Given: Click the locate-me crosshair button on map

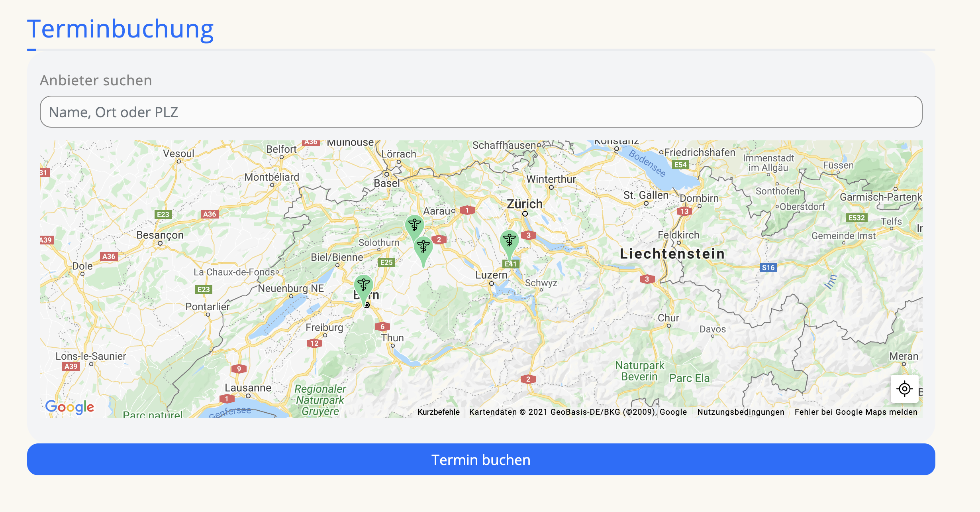Looking at the screenshot, I should pos(904,388).
